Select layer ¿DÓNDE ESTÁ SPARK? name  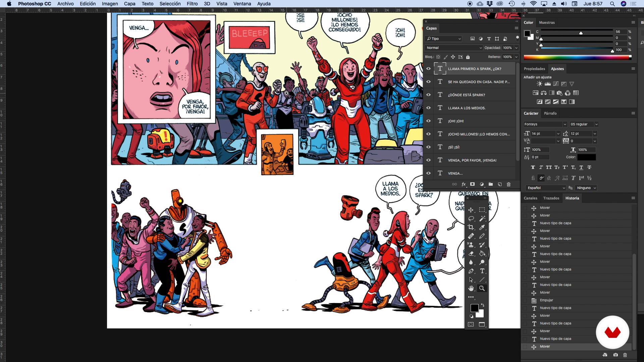click(466, 95)
